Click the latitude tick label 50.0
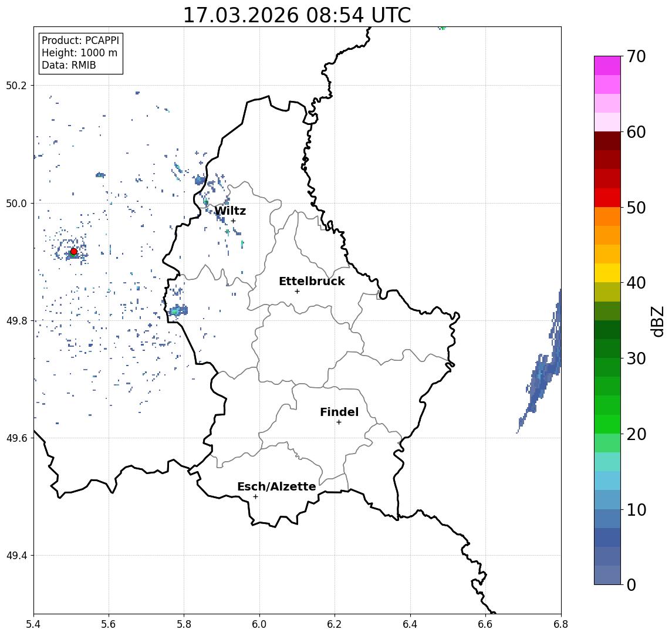The width and height of the screenshot is (672, 636). (16, 203)
